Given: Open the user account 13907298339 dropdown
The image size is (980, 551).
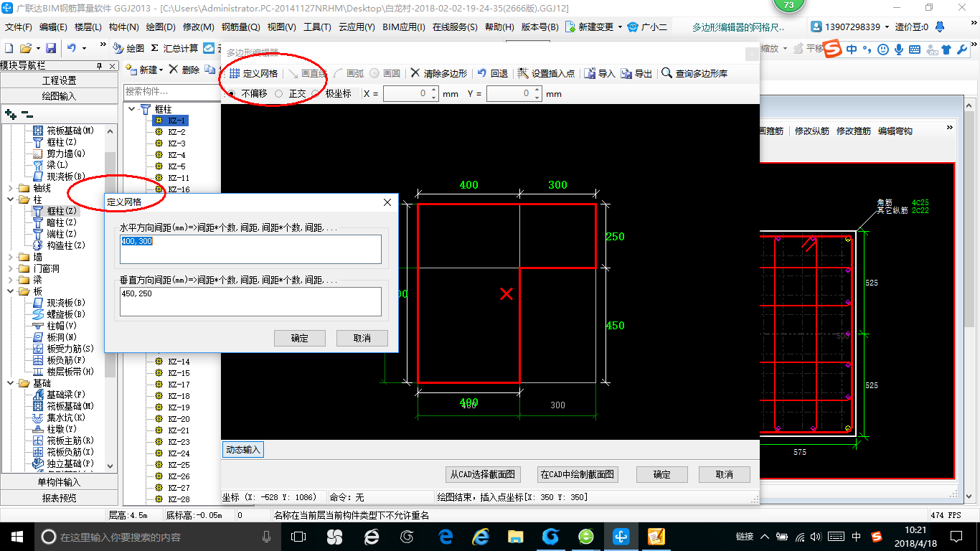Looking at the screenshot, I should [x=887, y=27].
